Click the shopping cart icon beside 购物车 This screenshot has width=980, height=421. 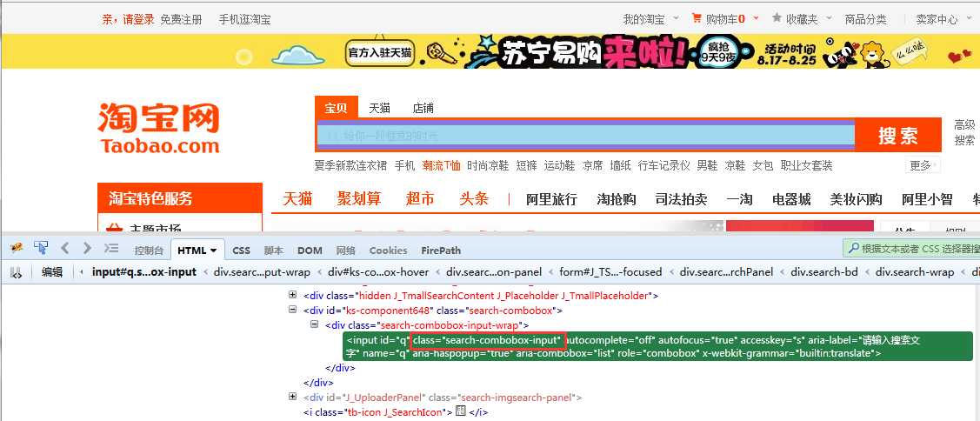pyautogui.click(x=697, y=18)
